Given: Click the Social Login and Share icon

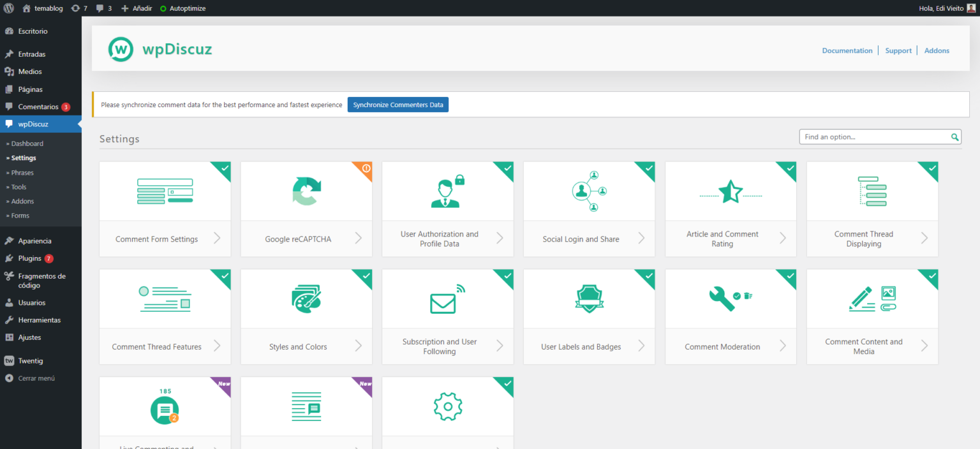Looking at the screenshot, I should coord(589,190).
